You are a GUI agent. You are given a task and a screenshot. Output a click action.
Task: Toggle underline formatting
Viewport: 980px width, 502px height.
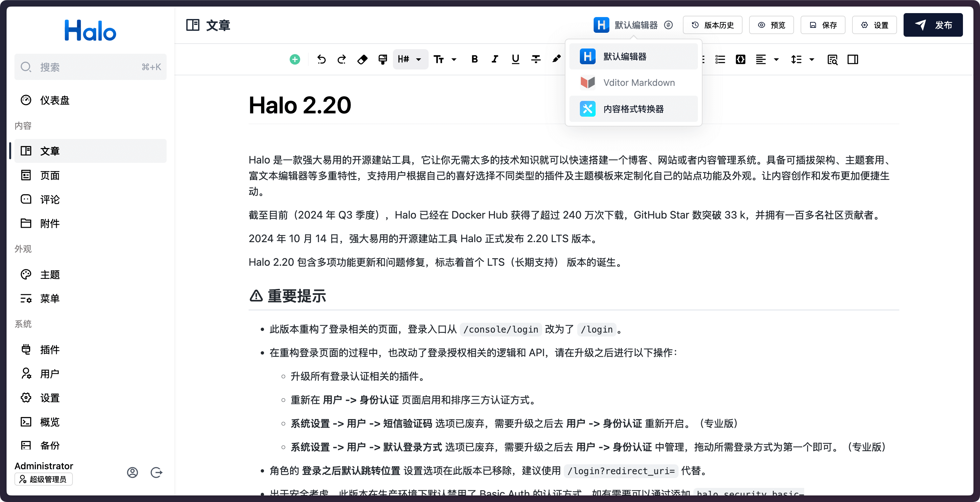point(515,59)
